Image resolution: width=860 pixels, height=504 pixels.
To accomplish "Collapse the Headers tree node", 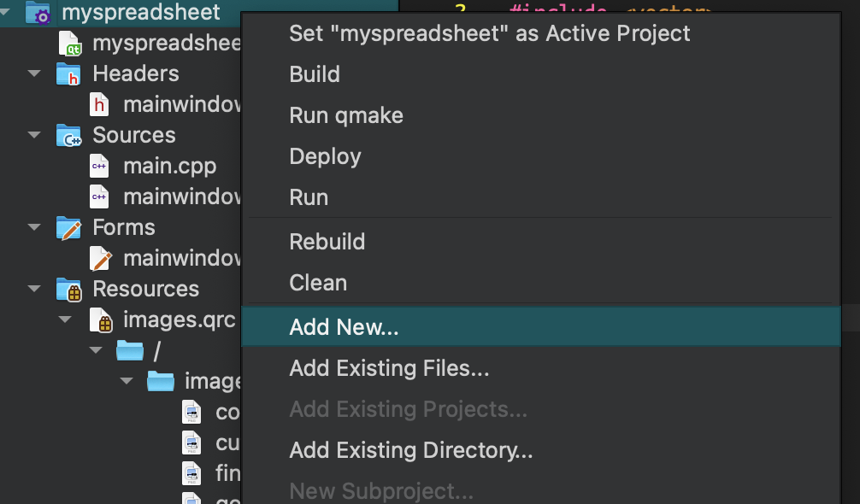I will tap(34, 73).
